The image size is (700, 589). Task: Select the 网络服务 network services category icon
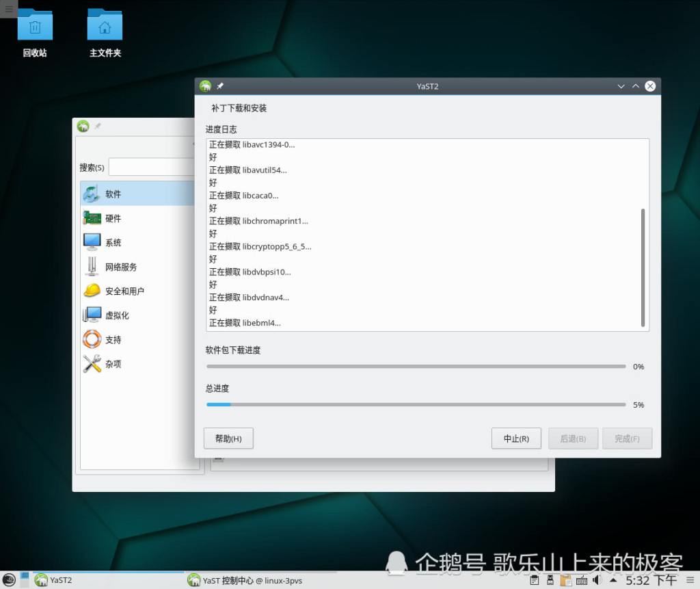[92, 267]
